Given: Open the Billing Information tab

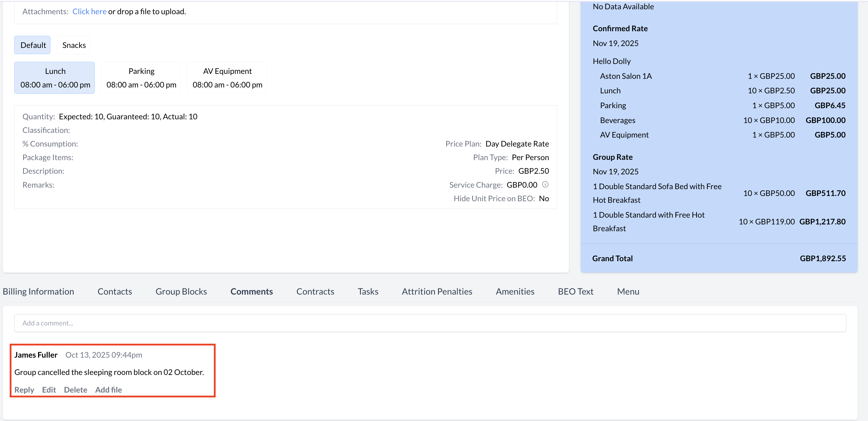Looking at the screenshot, I should 38,291.
